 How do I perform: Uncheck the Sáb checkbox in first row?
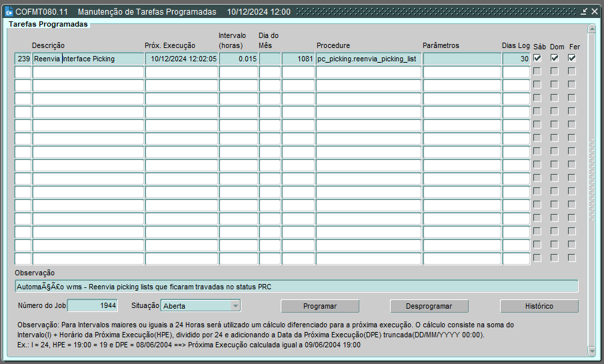[537, 59]
